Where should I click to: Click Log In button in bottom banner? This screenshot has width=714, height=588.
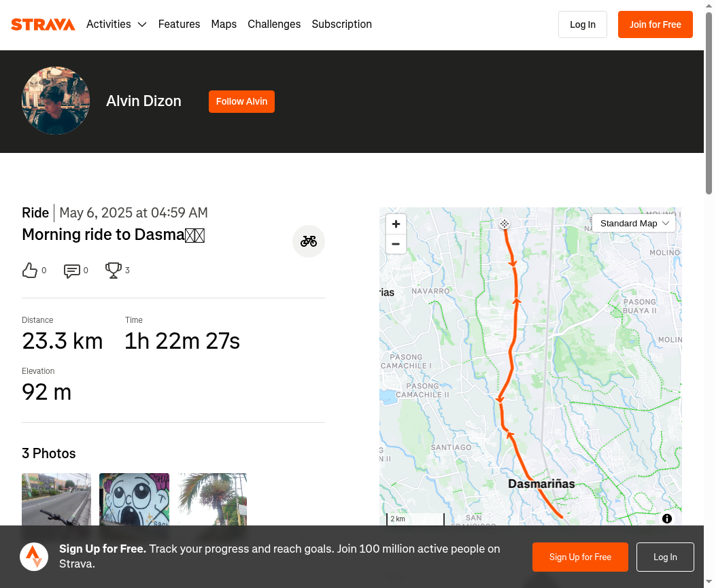coord(665,557)
